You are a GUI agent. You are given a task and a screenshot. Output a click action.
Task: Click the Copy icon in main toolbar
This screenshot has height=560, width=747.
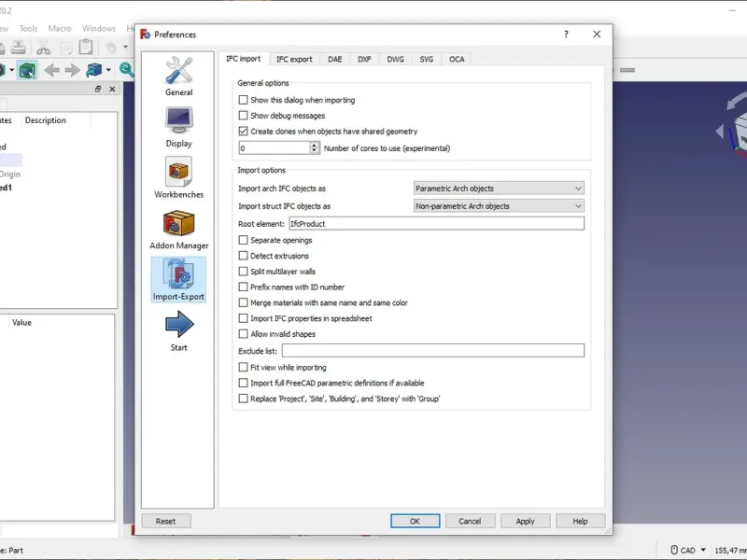point(65,48)
